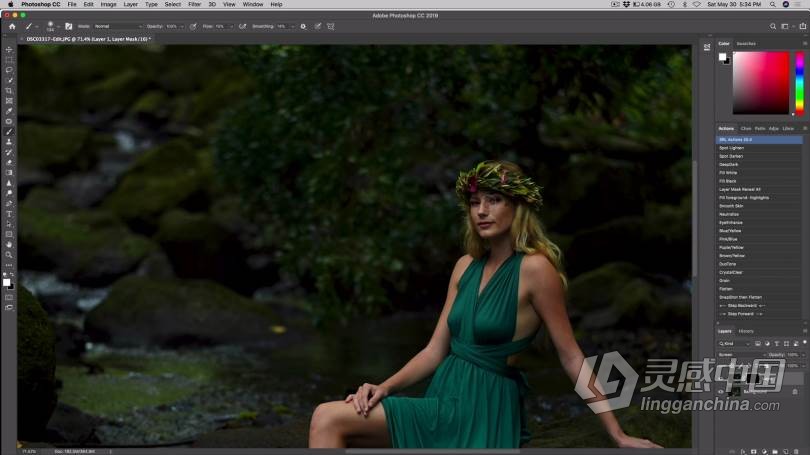Pick a color in the color field
The width and height of the screenshot is (810, 455).
(x=761, y=83)
